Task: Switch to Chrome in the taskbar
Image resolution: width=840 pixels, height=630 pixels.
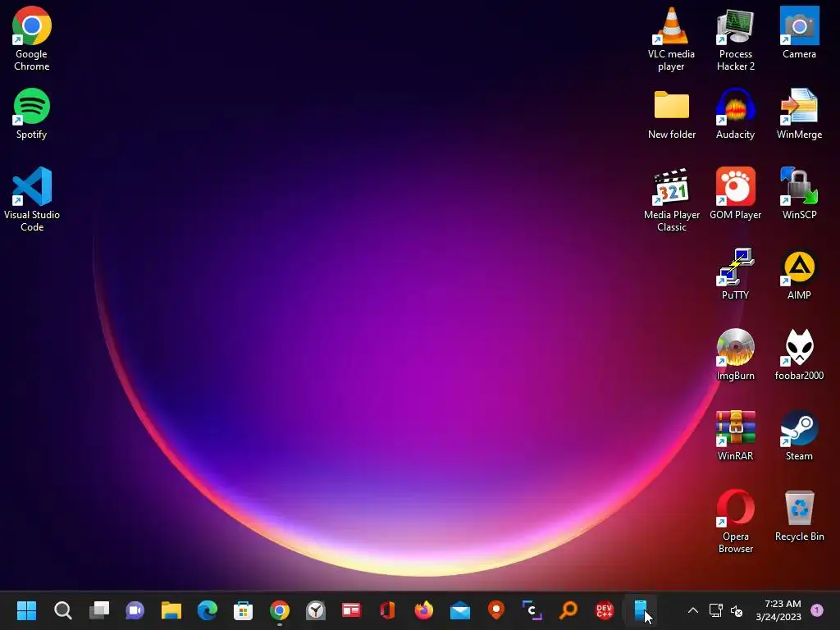Action: (x=280, y=610)
